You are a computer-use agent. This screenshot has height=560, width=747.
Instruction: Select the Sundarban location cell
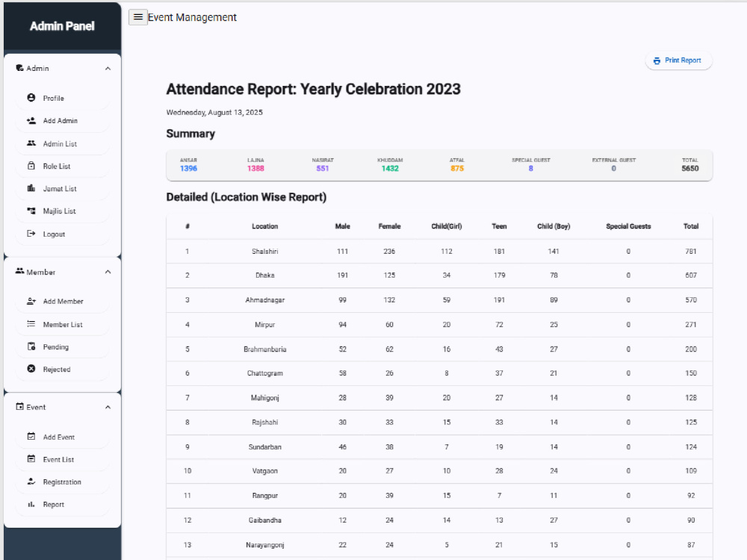[265, 447]
